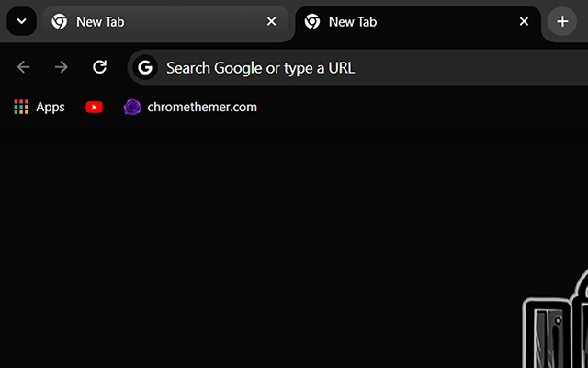Click the white outline illustration on page
The image size is (588, 368).
click(x=555, y=319)
